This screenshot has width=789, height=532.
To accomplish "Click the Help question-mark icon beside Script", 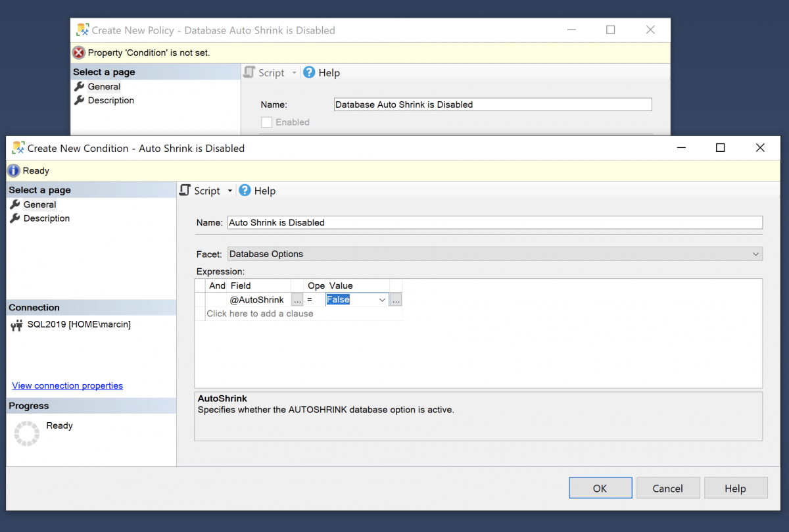I will point(245,191).
